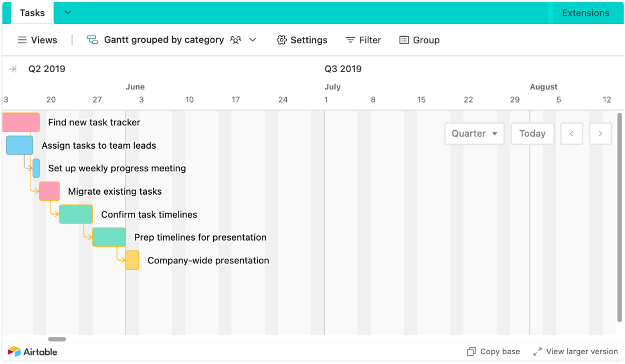Screen dimensions: 625x364
Task: Open the Quarter timescale dropdown
Action: coord(474,134)
